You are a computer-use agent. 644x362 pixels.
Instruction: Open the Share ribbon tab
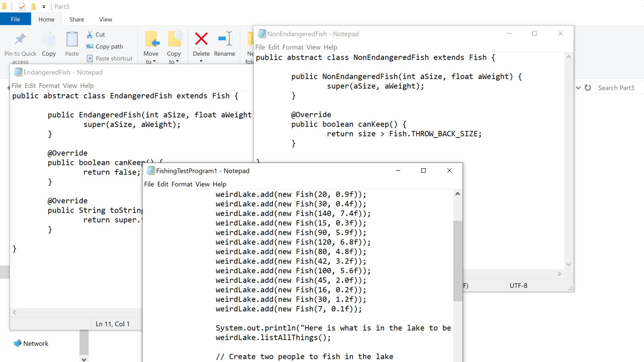click(x=76, y=19)
